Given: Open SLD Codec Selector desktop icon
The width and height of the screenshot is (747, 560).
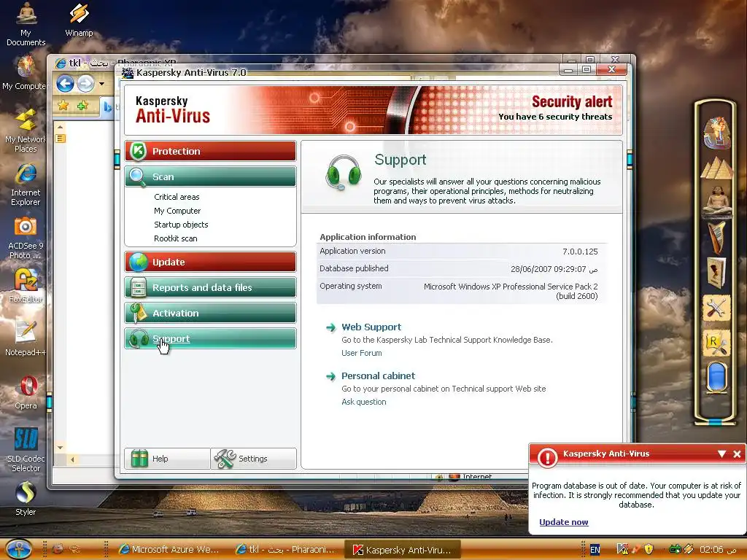Looking at the screenshot, I should (26, 450).
